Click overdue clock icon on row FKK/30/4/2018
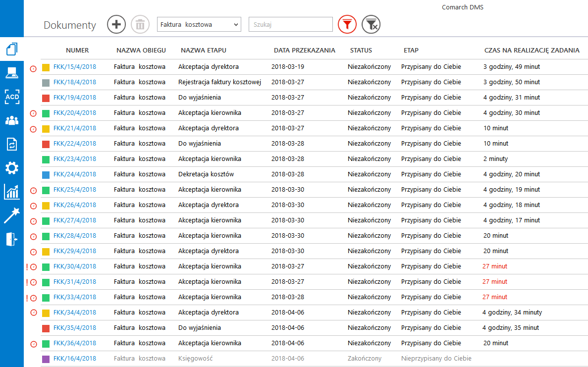 click(33, 267)
